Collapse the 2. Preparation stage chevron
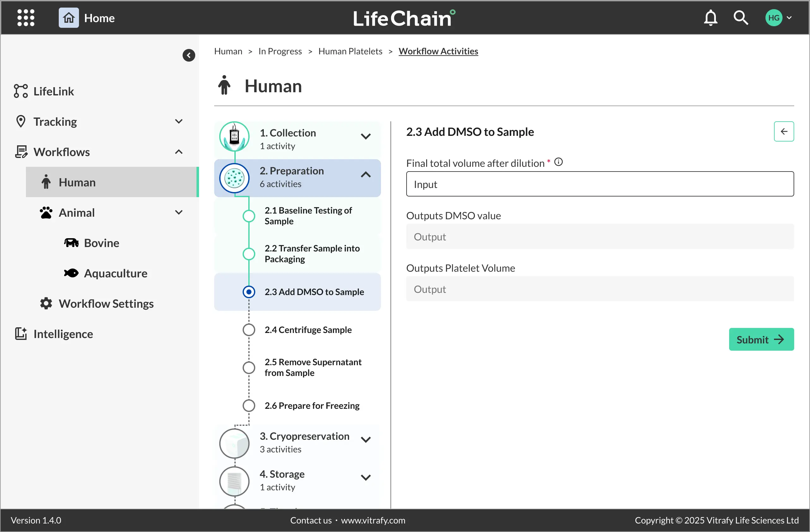The width and height of the screenshot is (810, 532). 366,175
